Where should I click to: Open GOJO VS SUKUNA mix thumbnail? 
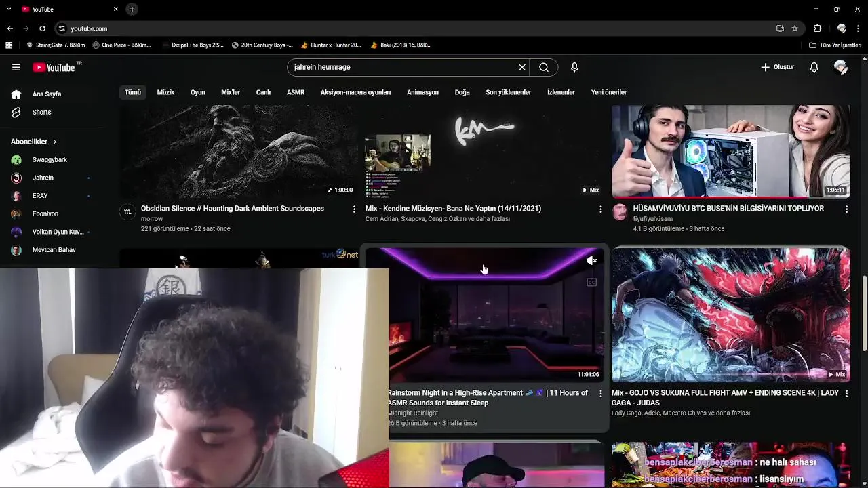(730, 315)
